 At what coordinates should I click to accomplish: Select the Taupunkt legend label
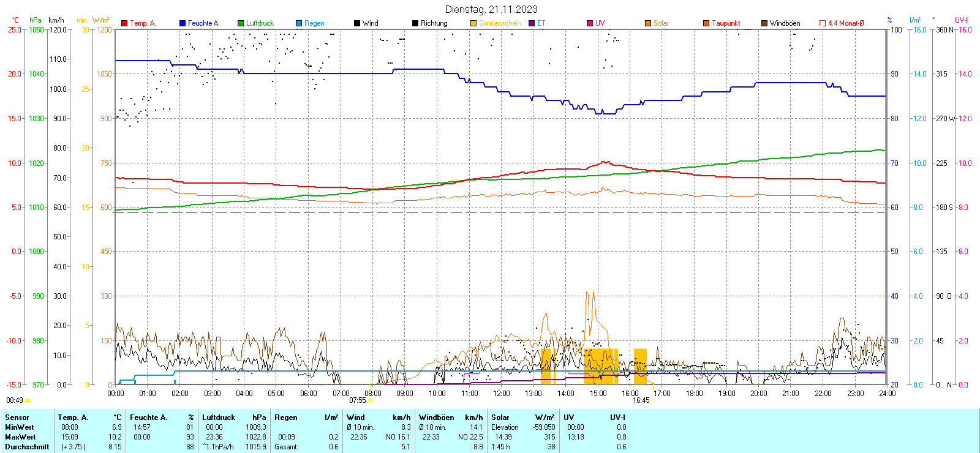726,23
